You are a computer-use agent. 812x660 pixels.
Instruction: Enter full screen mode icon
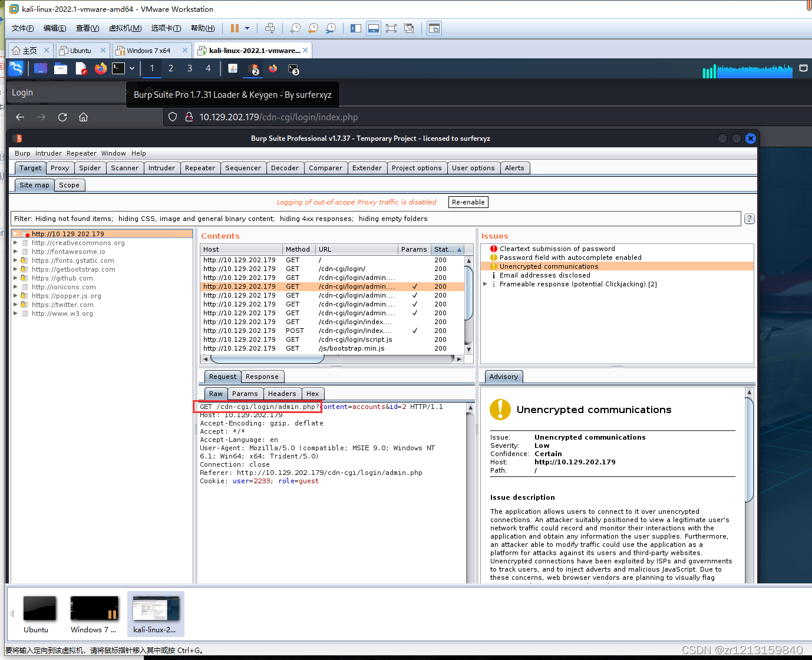tap(391, 28)
